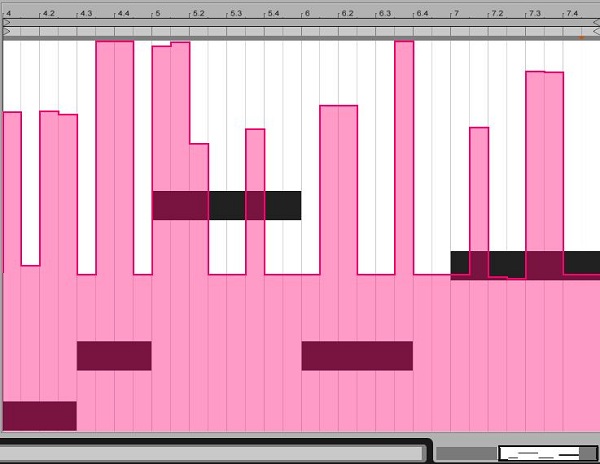Select the note starting at 4.3
Viewport: 600px width, 464px height.
pyautogui.click(x=114, y=355)
